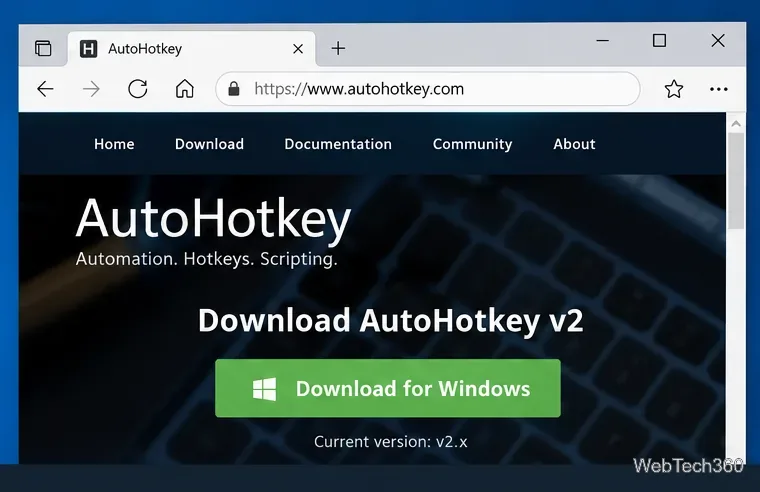This screenshot has width=760, height=492.
Task: Open the Download navigation link
Action: [209, 144]
